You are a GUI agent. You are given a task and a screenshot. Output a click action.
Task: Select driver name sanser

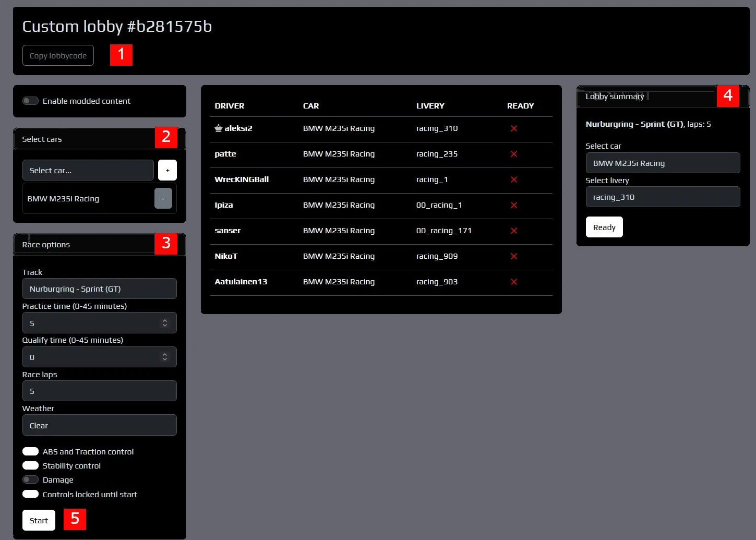point(227,231)
